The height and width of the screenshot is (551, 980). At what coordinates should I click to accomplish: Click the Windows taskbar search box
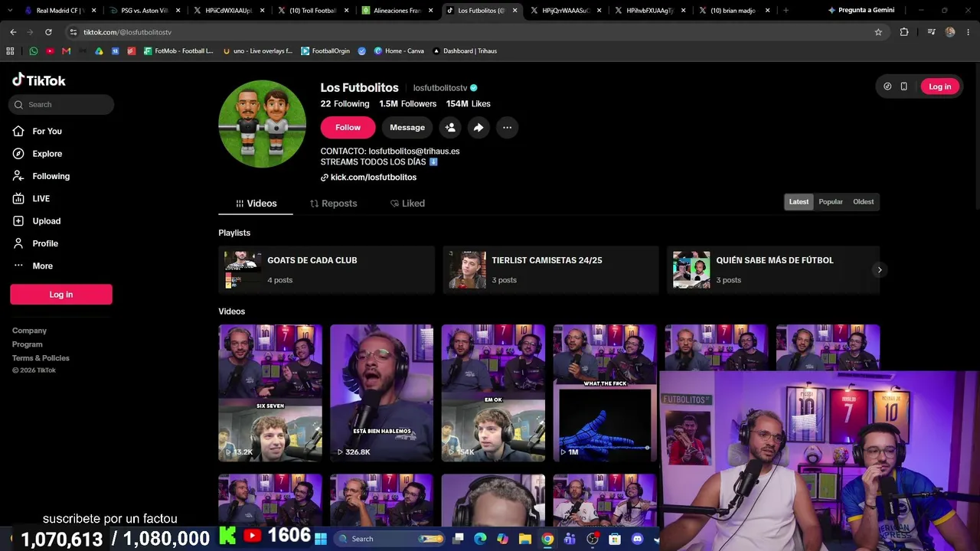coord(390,539)
